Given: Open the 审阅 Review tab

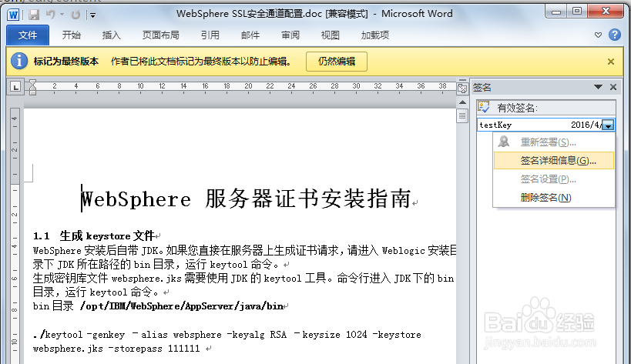Looking at the screenshot, I should pos(290,35).
